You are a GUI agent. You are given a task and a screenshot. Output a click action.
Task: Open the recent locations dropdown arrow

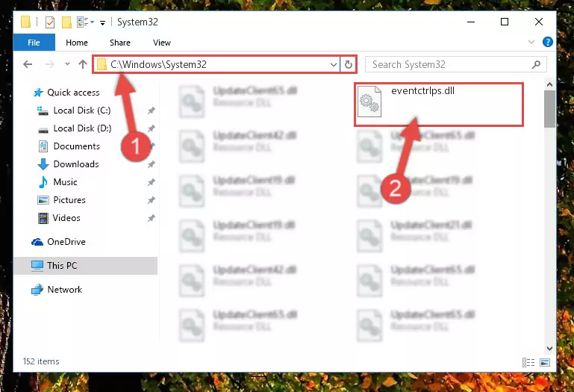click(x=67, y=64)
